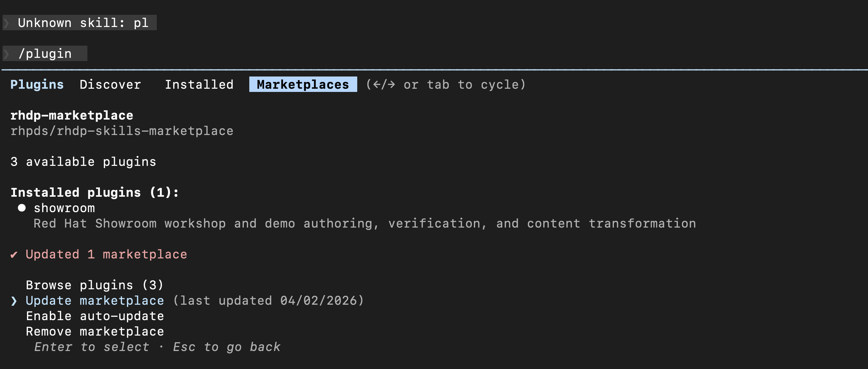The width and height of the screenshot is (868, 369).
Task: Open the Installed tab
Action: 199,84
